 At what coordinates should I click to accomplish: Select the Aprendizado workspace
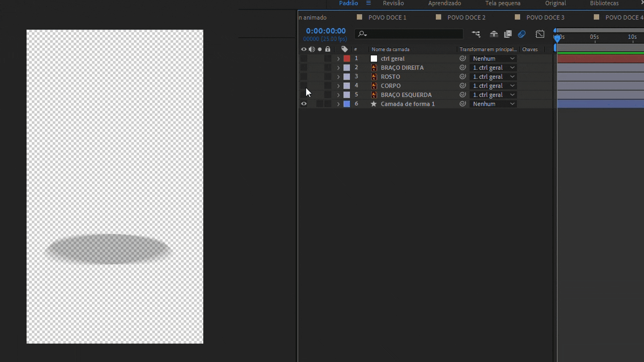[x=444, y=3]
